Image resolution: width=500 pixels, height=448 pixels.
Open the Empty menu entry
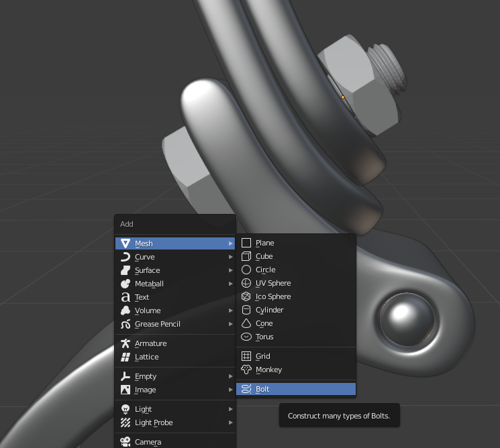[175, 376]
